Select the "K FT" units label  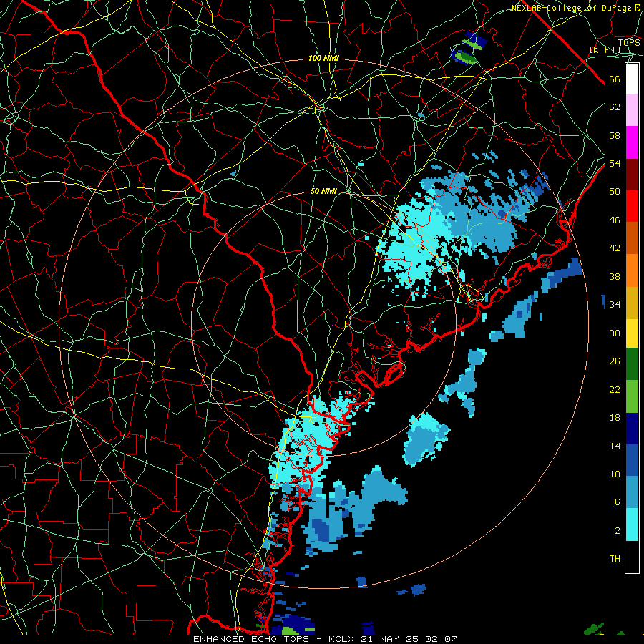pyautogui.click(x=605, y=50)
